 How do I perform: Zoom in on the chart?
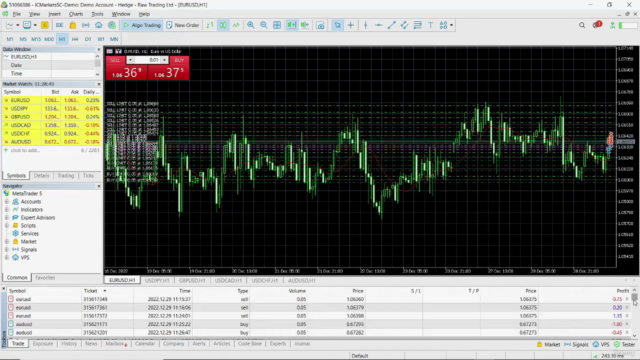[x=251, y=25]
